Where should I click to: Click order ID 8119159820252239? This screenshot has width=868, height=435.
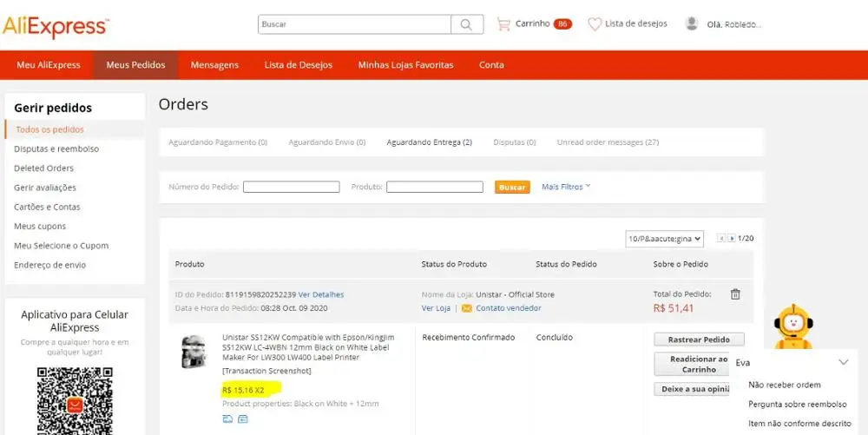[x=260, y=294]
